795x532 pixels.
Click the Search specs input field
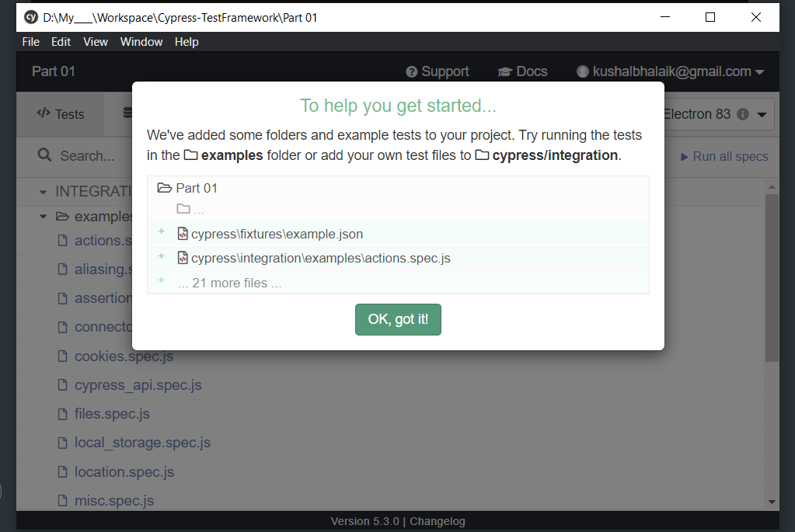[x=86, y=155]
